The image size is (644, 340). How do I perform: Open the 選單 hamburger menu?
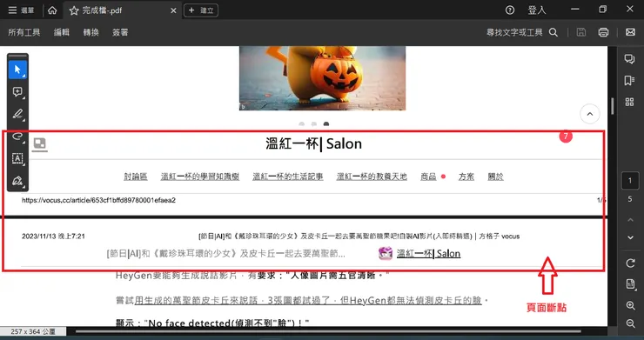tap(22, 10)
